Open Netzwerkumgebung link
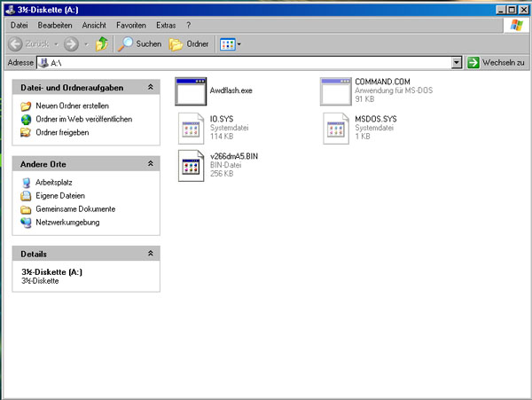 (x=67, y=223)
